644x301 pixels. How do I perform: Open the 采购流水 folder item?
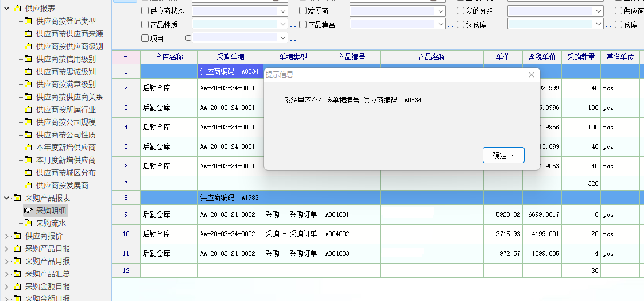(51, 223)
